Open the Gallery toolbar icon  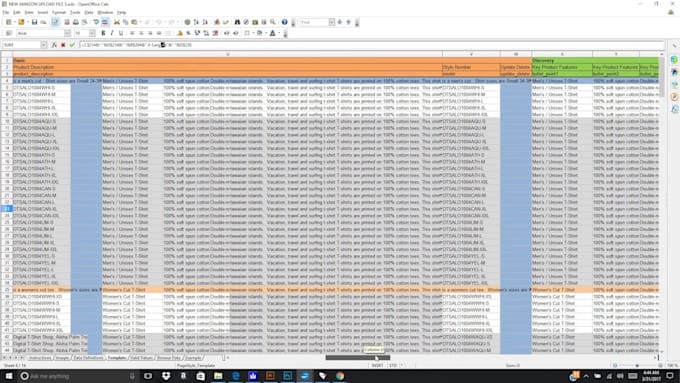click(255, 22)
